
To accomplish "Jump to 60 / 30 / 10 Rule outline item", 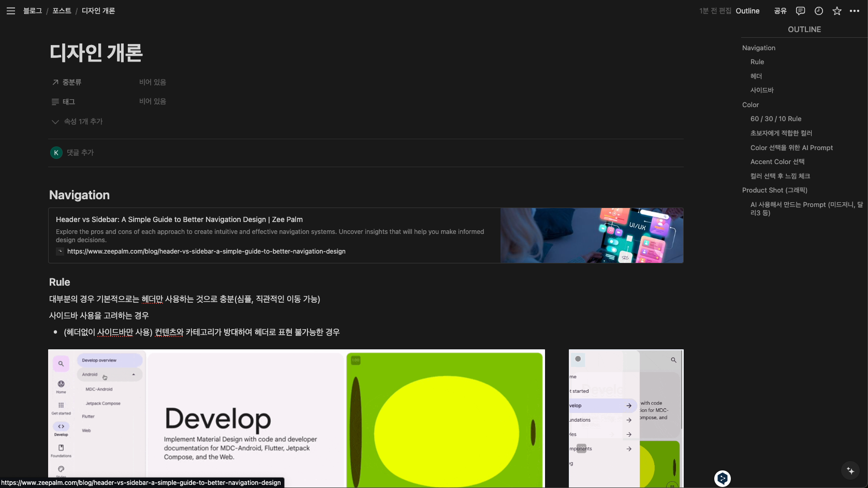I will point(776,119).
